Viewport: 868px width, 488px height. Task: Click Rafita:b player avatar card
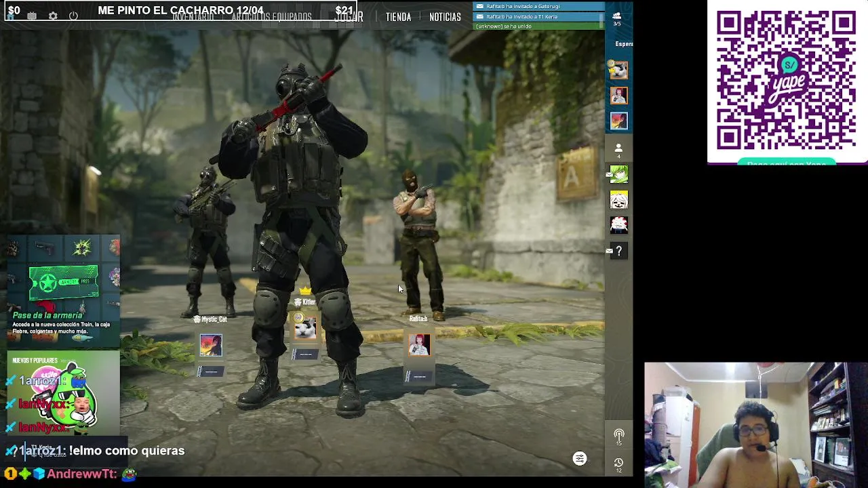419,344
